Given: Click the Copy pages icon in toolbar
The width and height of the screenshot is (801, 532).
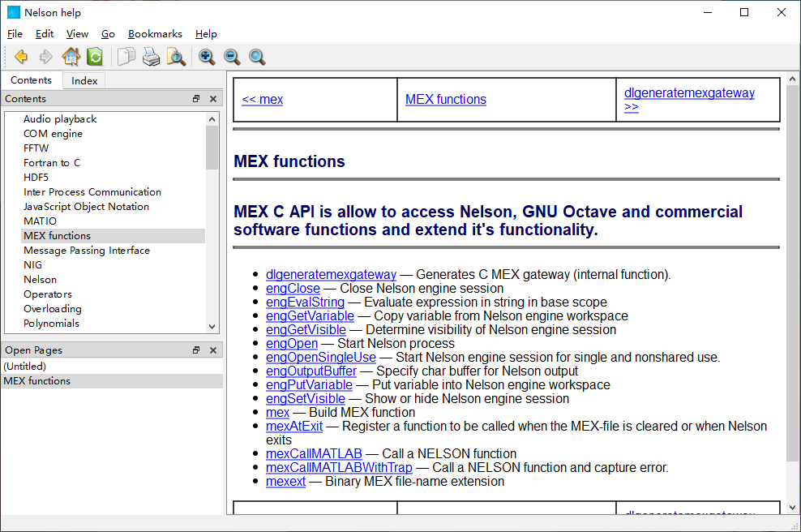Looking at the screenshot, I should click(x=126, y=57).
